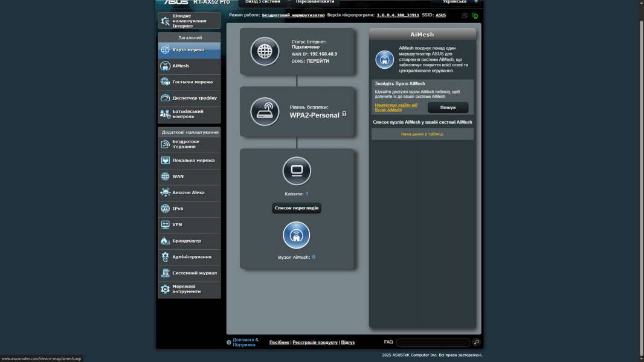The image size is (644, 362).
Task: Click the user accounts icon in header
Action: [465, 16]
